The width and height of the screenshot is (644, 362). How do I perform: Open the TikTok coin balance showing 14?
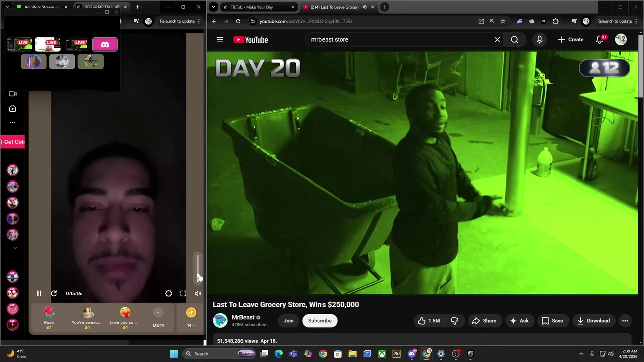(191, 318)
